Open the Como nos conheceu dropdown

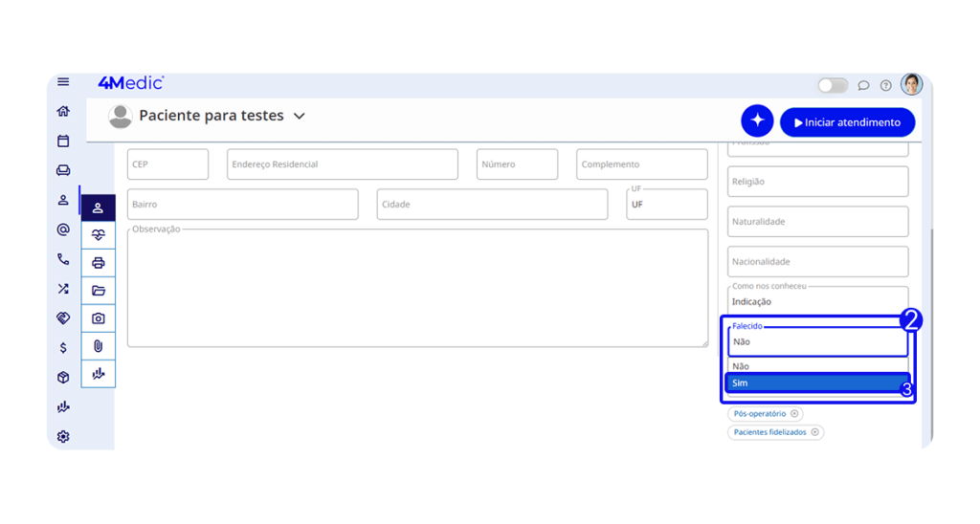817,301
